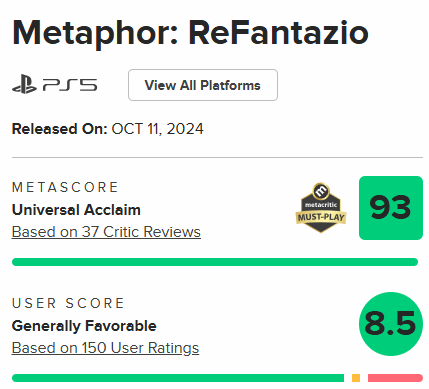Click the Metacritic Must-Play badge
Screen dimensions: 429x389
click(321, 207)
